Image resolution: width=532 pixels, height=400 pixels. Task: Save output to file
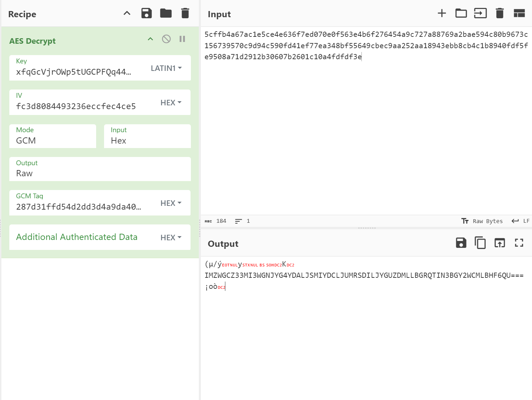point(461,243)
